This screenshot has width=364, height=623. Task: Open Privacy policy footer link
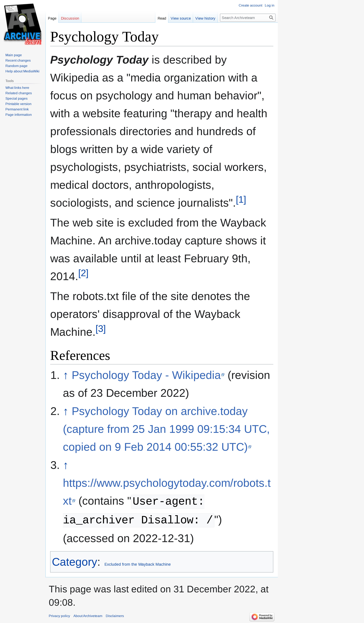tap(59, 616)
